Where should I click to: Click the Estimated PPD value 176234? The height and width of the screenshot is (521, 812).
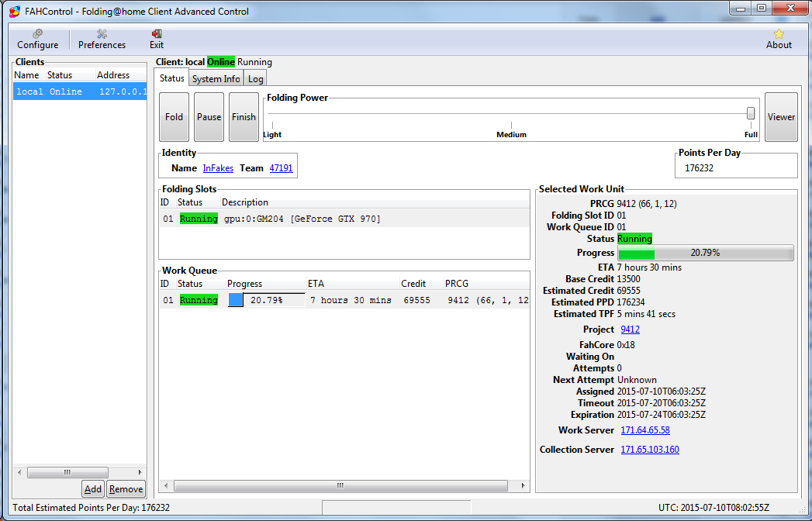(631, 302)
